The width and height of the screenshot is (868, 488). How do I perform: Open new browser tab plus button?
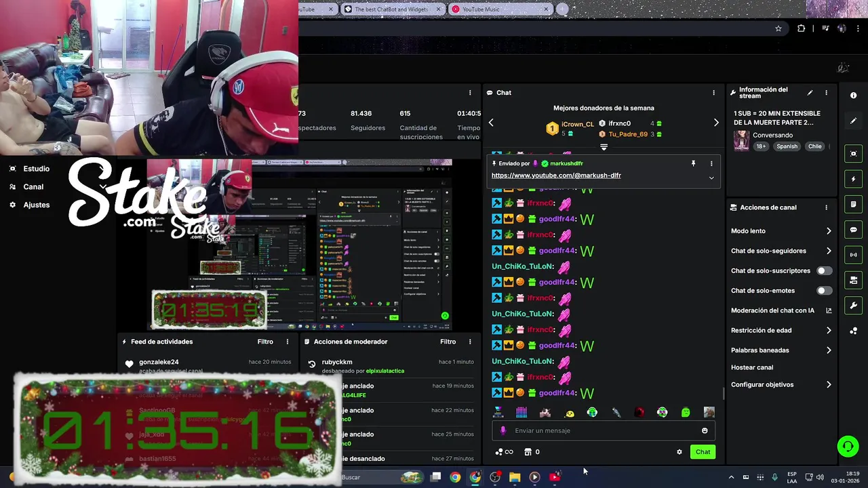561,9
